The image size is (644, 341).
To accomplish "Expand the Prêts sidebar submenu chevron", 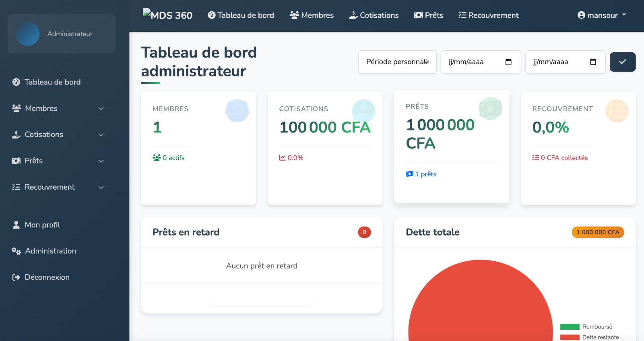I will [101, 161].
